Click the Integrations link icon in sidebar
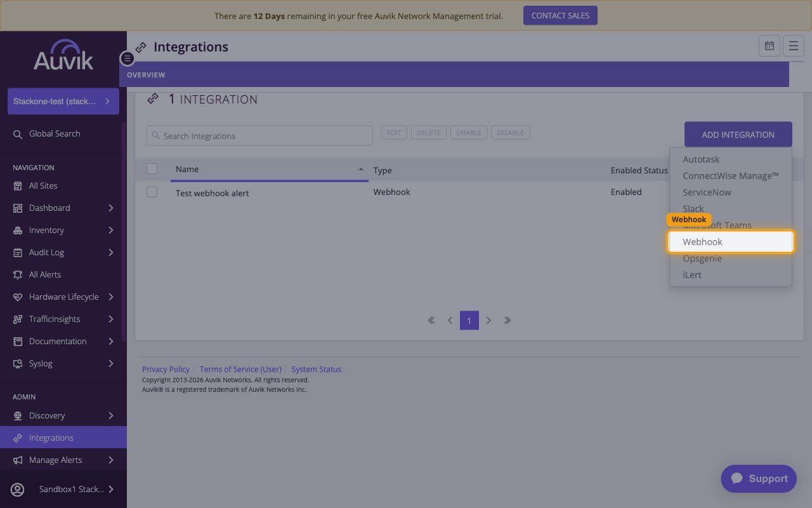812x508 pixels. point(18,438)
